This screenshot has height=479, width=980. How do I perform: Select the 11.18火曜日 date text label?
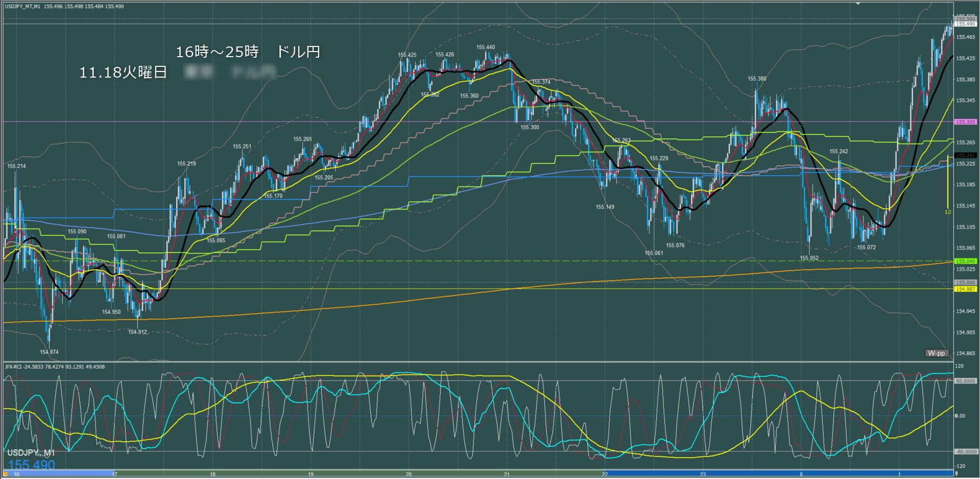coord(123,73)
